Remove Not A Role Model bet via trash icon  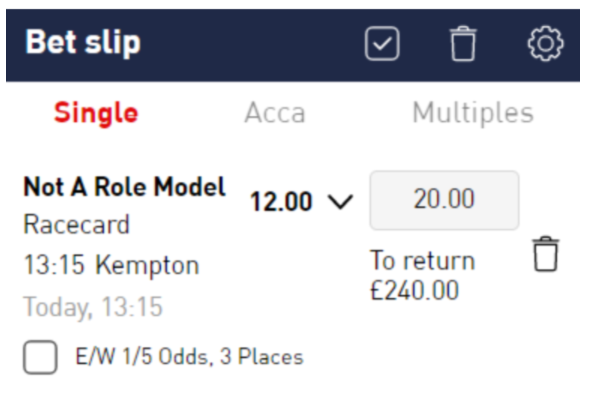[546, 254]
